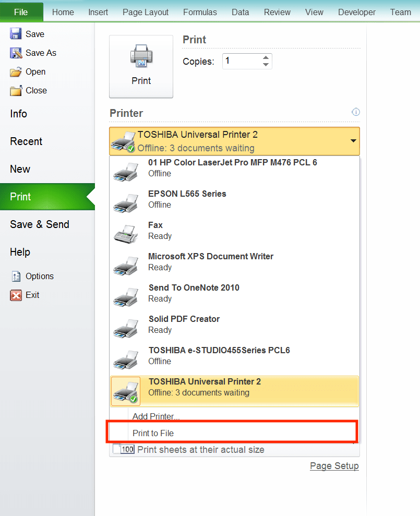Click the TOSHIBA e-STUDIO455 printer icon
Image resolution: width=420 pixels, height=516 pixels.
[x=125, y=359]
